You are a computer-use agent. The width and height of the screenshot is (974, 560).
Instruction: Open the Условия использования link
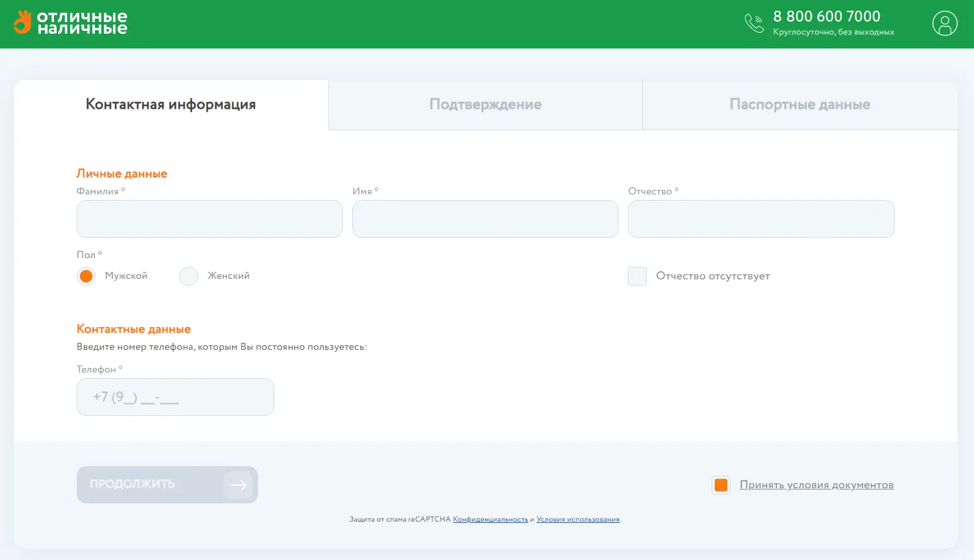(x=578, y=520)
